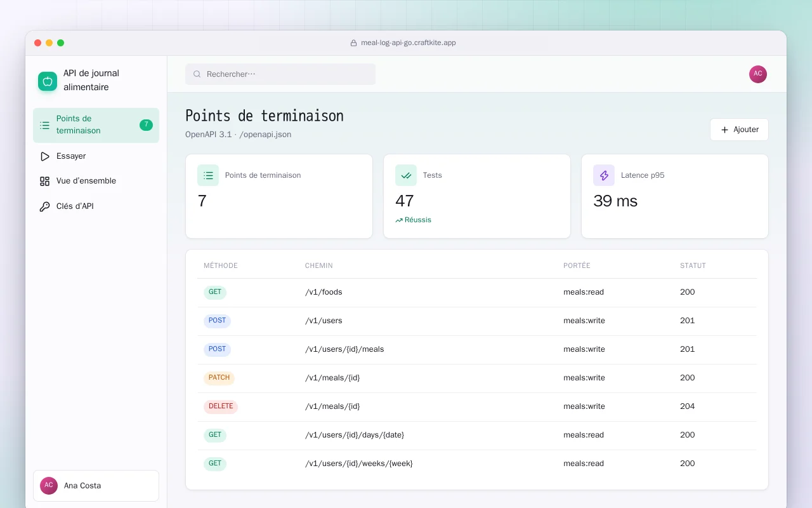Click the DELETE method badge
812x508 pixels.
[x=221, y=407]
